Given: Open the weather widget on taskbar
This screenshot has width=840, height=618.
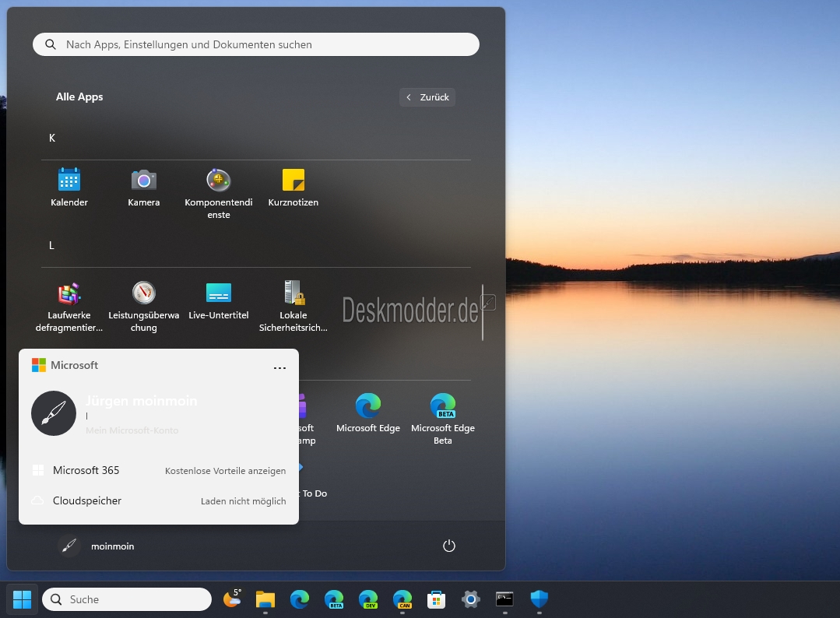Looking at the screenshot, I should pyautogui.click(x=232, y=599).
